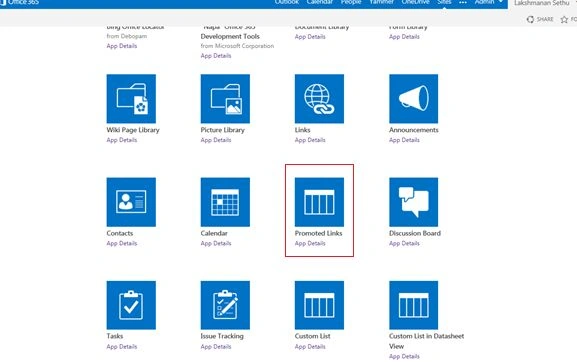
Task: Click the Contacts title label
Action: (x=120, y=233)
